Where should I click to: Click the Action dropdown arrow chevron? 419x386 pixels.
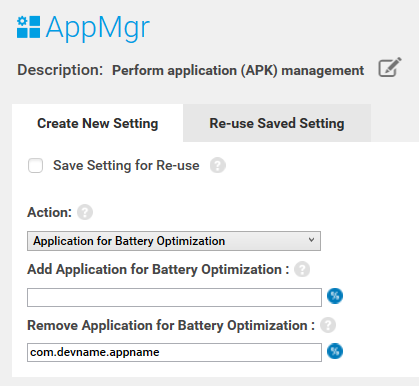click(x=311, y=240)
